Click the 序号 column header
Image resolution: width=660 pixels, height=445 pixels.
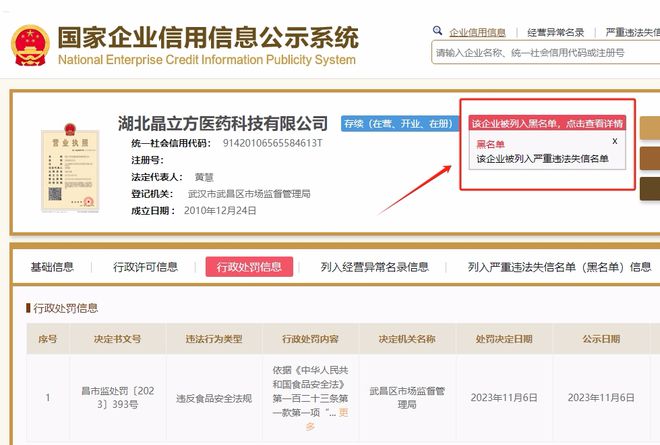[48, 339]
